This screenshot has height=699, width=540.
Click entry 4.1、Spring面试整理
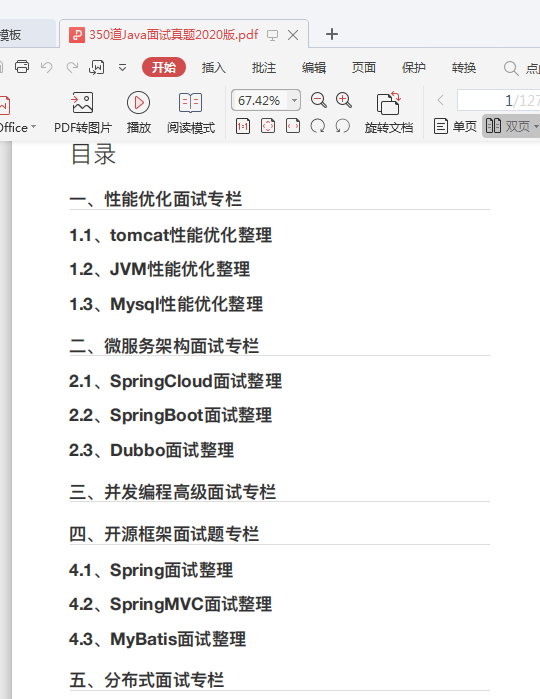(151, 570)
